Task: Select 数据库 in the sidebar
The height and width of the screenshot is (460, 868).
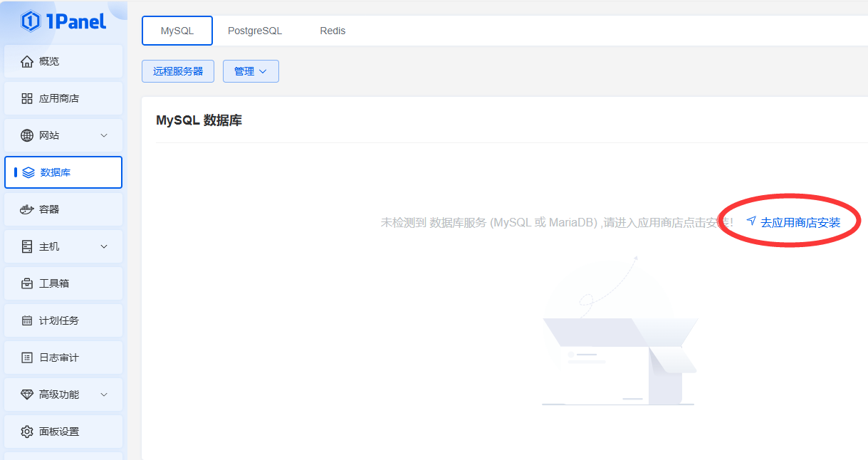Action: tap(63, 172)
